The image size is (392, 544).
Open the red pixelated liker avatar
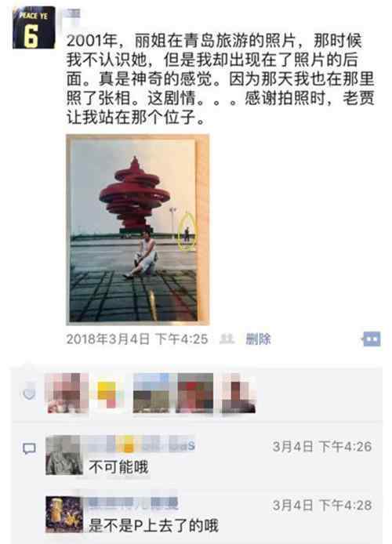click(195, 393)
